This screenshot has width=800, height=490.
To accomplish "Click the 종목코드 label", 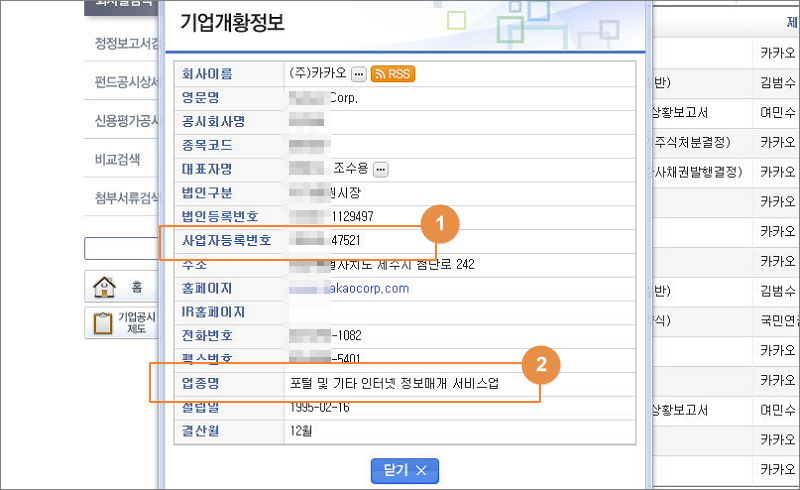I will [x=207, y=145].
